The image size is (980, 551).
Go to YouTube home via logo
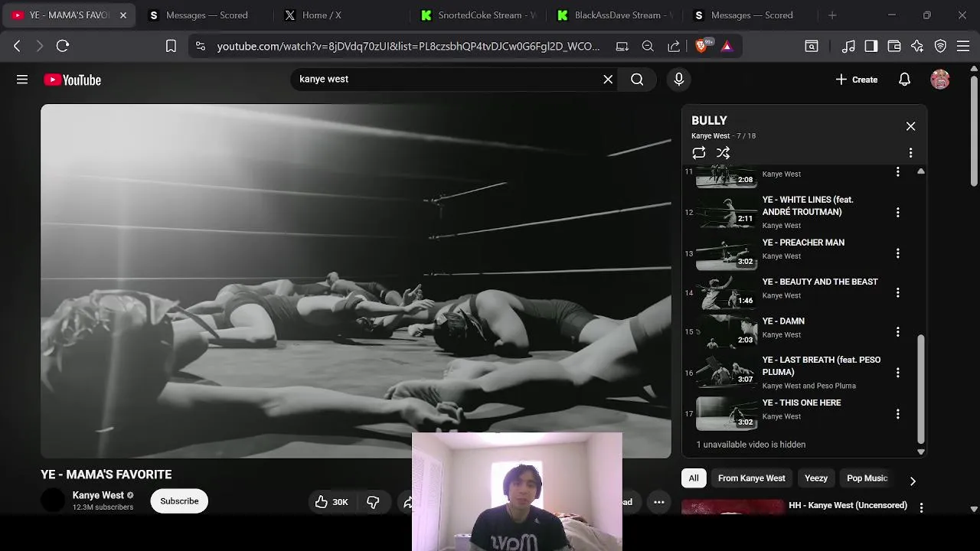pyautogui.click(x=72, y=80)
